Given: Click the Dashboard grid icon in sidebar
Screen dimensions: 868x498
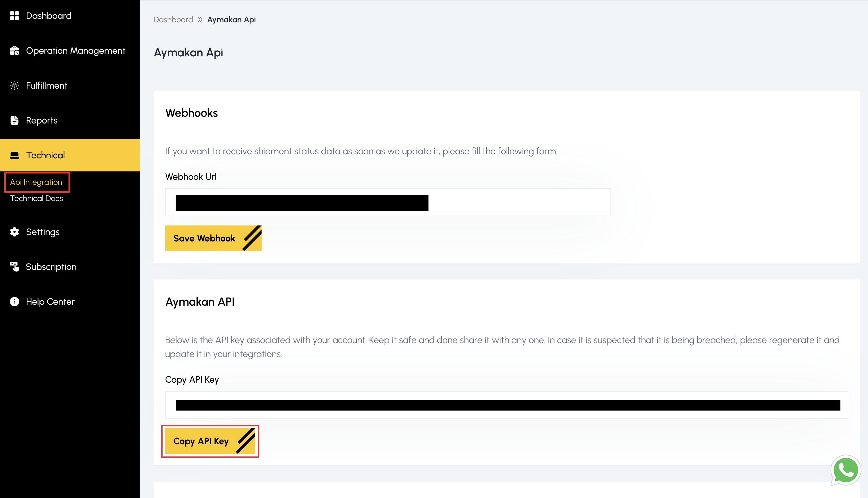Looking at the screenshot, I should [x=14, y=16].
